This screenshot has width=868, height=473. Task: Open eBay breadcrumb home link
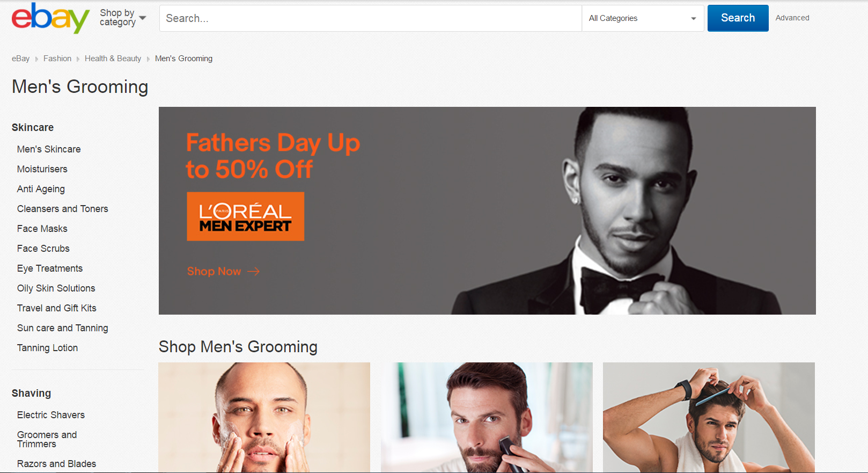coord(20,59)
